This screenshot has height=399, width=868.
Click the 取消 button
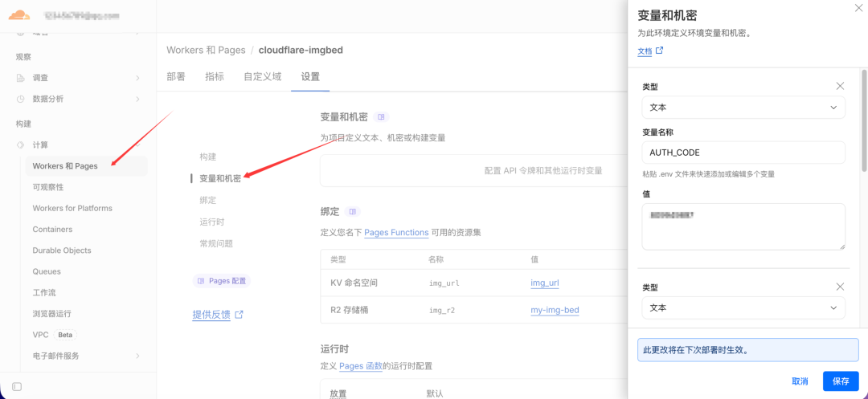(x=800, y=381)
